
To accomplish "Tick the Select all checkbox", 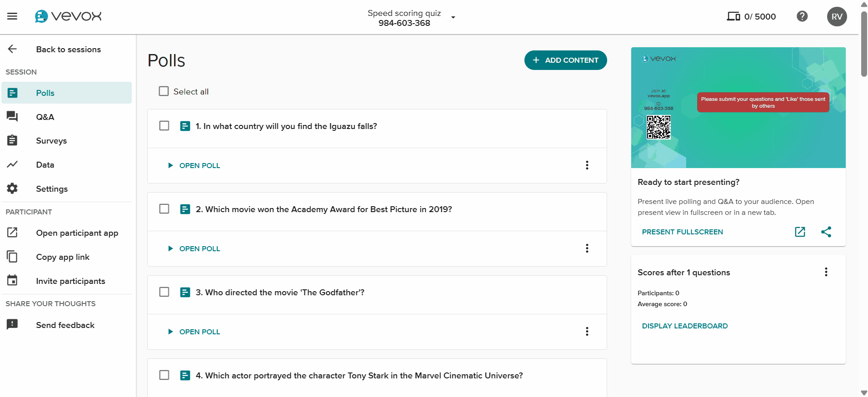I will click(x=164, y=91).
